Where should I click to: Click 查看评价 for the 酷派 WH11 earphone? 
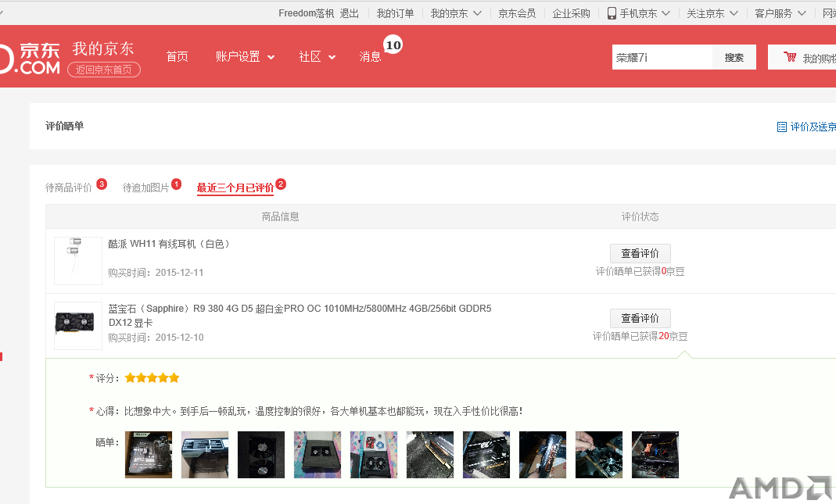[640, 253]
